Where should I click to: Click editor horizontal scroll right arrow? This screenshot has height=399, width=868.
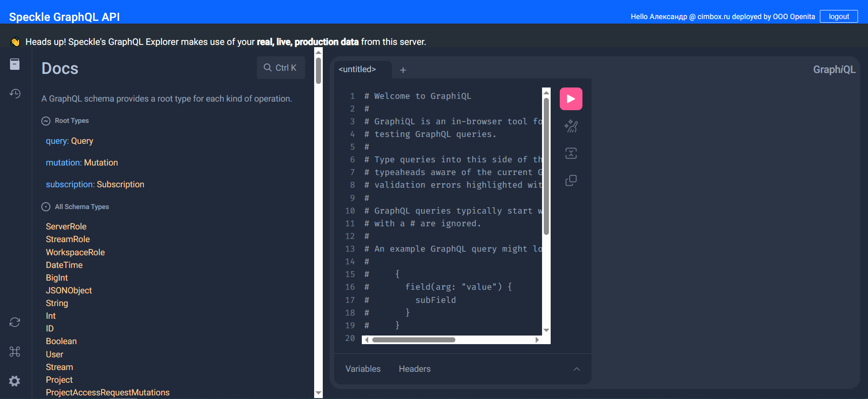(x=538, y=340)
